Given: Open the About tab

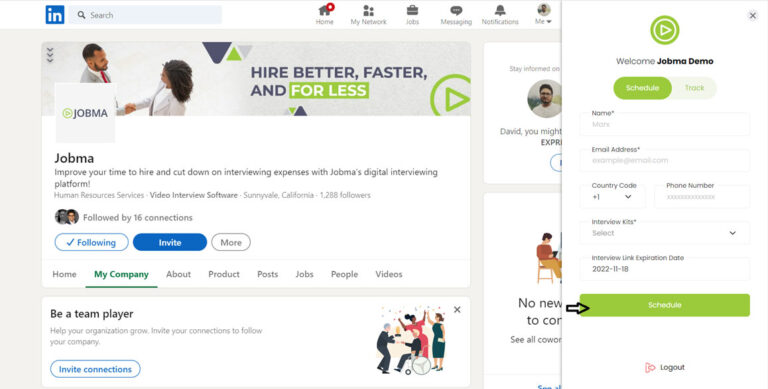Looking at the screenshot, I should (x=178, y=274).
